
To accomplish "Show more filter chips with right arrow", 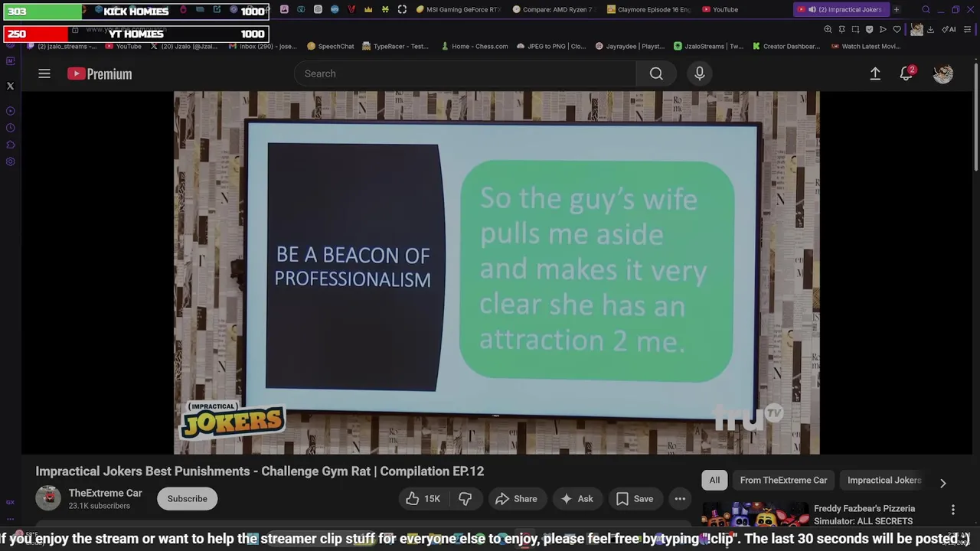I will [943, 483].
